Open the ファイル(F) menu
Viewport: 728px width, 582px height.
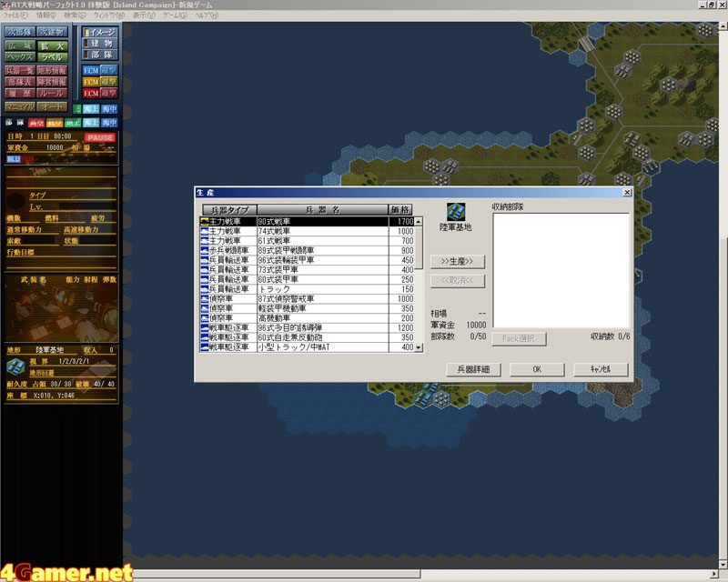tap(15, 15)
